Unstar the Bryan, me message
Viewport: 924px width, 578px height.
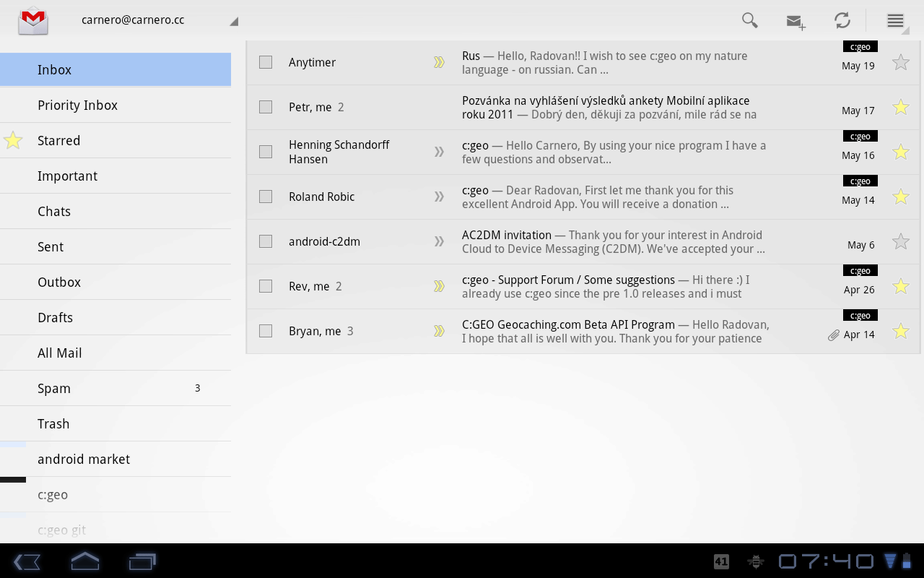900,331
